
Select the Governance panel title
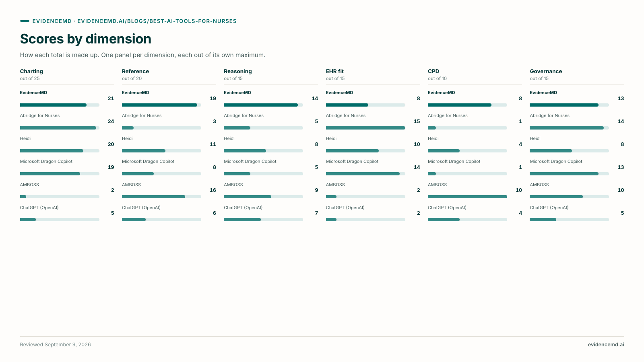546,71
